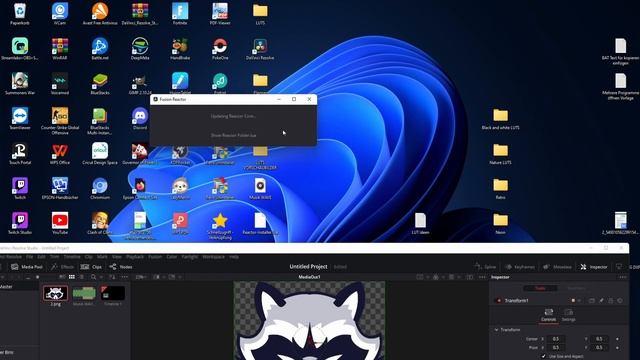The image size is (640, 360).
Task: Show the Keyframes panel in Resolve
Action: pyautogui.click(x=520, y=267)
